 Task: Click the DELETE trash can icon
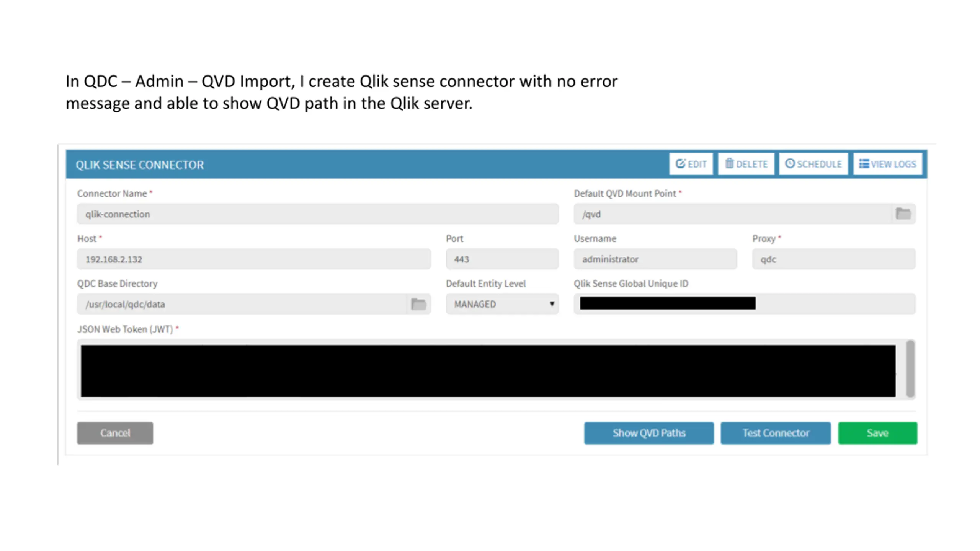(x=729, y=164)
